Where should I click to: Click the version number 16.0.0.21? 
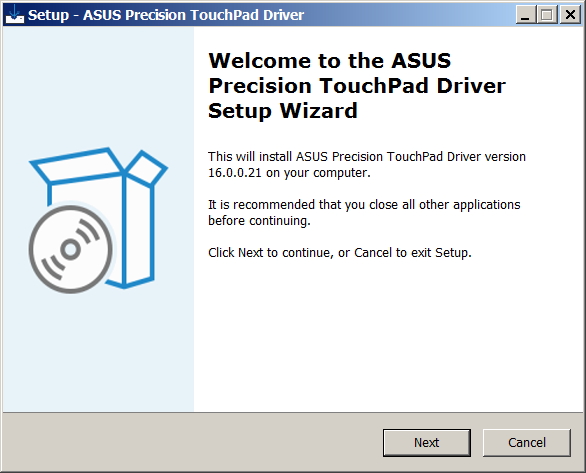pyautogui.click(x=235, y=173)
